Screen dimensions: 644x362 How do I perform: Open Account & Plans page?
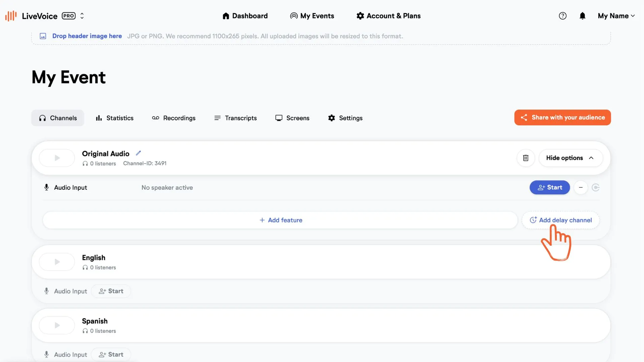pos(388,16)
